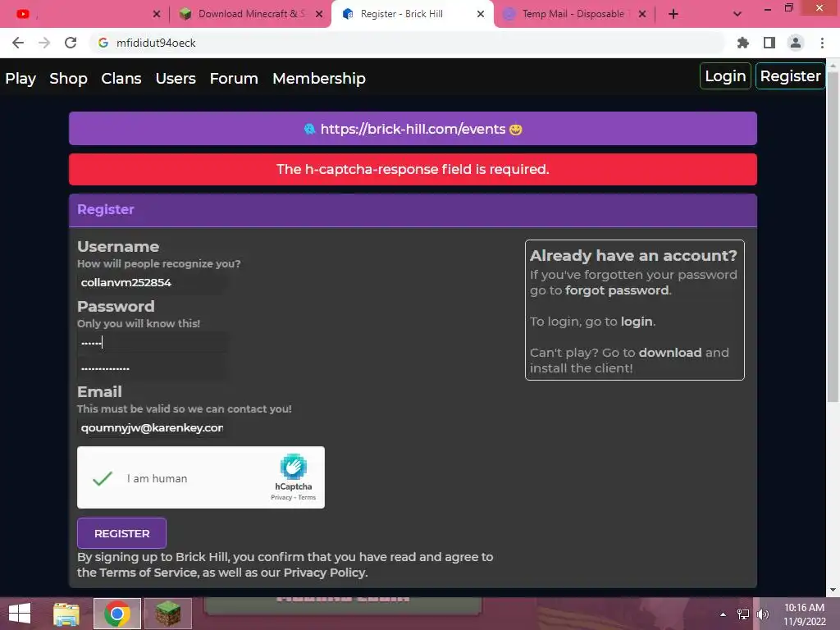Expand the tab search dropdown arrow
Screen dimensions: 840x630
point(737,14)
